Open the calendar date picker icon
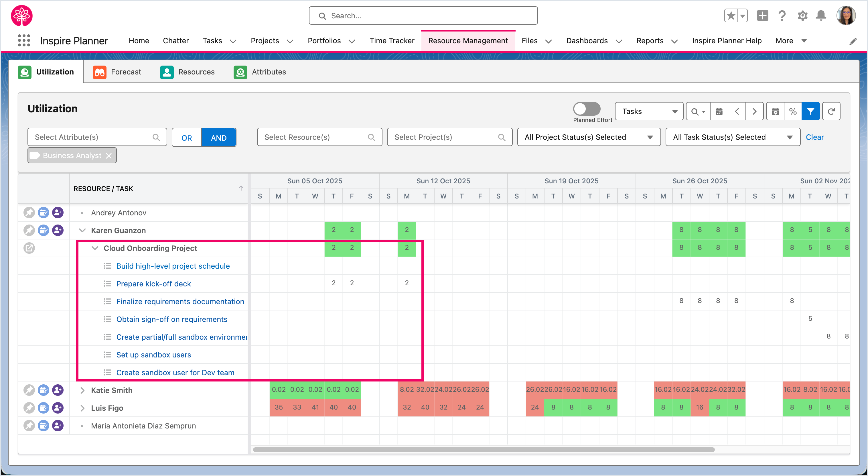 coord(719,112)
